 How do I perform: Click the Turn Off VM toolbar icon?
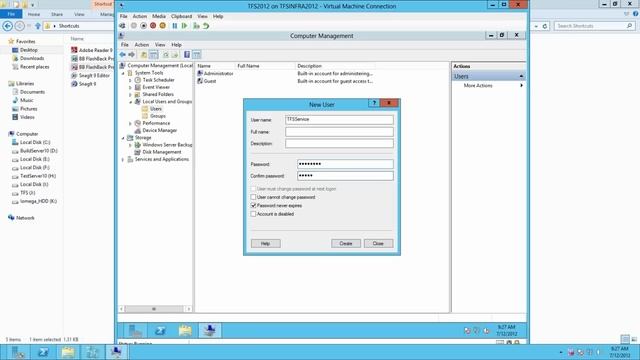coord(143,26)
